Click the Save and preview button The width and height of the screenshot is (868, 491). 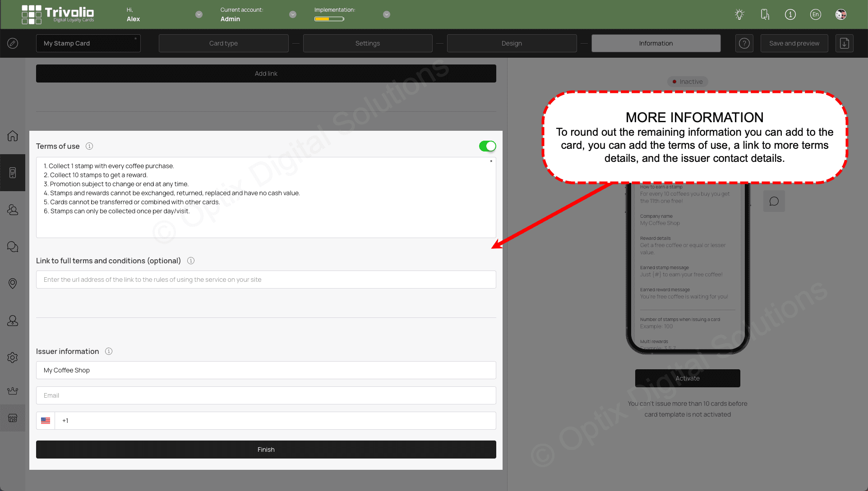(x=794, y=43)
